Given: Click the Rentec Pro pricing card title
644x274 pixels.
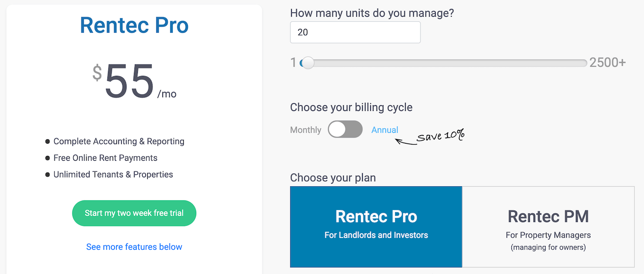Looking at the screenshot, I should pyautogui.click(x=134, y=25).
